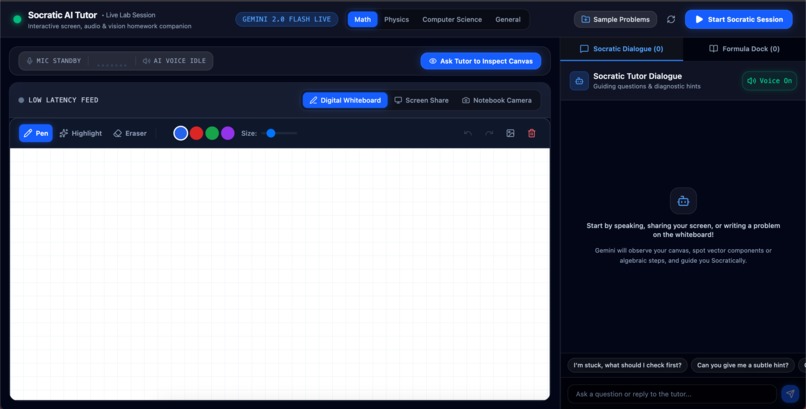The image size is (806, 409).
Task: Click the green status dot
Action: (17, 20)
